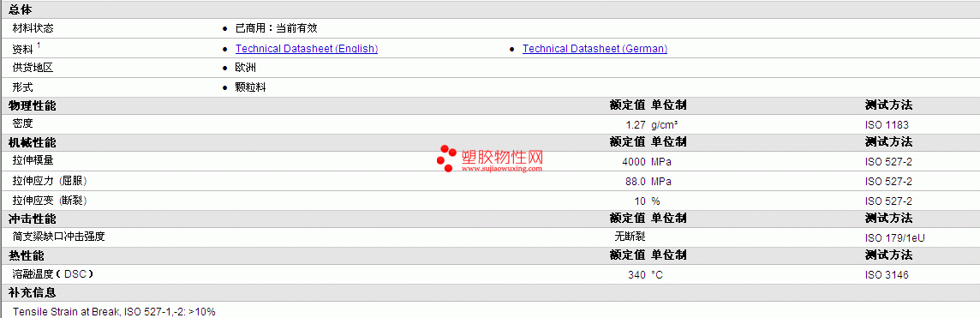Select the 简支梁缺口冲击强度 label
This screenshot has height=318, width=980.
tap(59, 237)
